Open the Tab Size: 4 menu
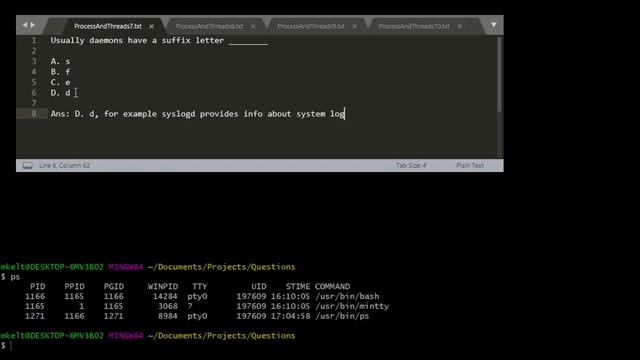Screen dimensions: 640x360 coord(411,165)
